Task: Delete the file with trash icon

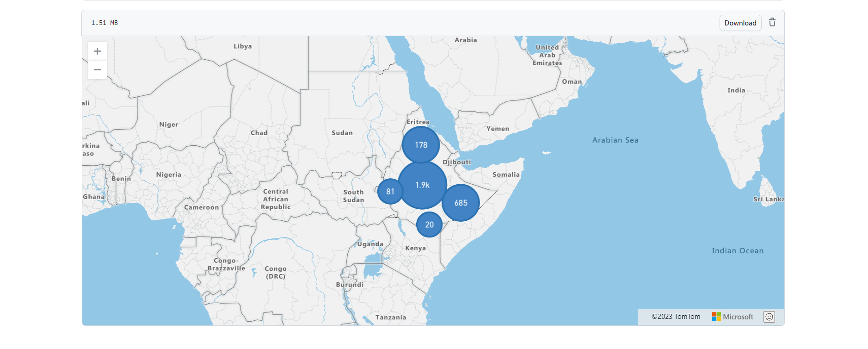Action: click(x=772, y=23)
